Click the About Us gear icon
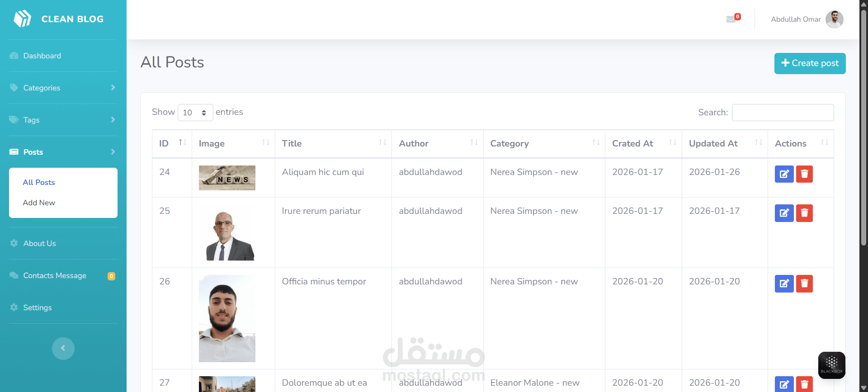The height and width of the screenshot is (392, 868). (x=14, y=243)
